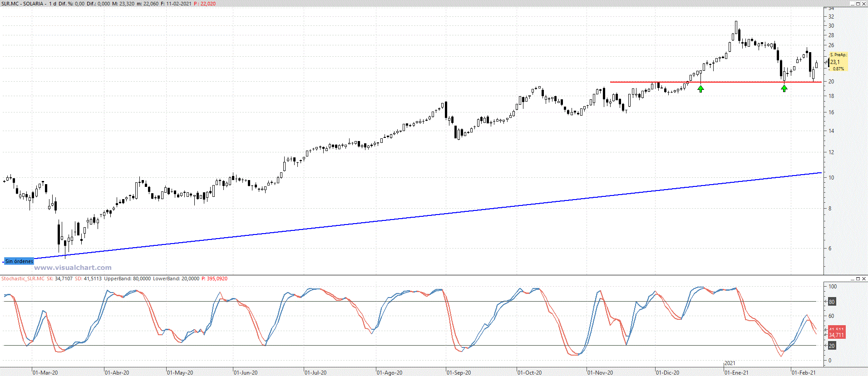Click the yellow S. PreAp. 23,1 price label
The image size is (868, 376).
pyautogui.click(x=838, y=62)
